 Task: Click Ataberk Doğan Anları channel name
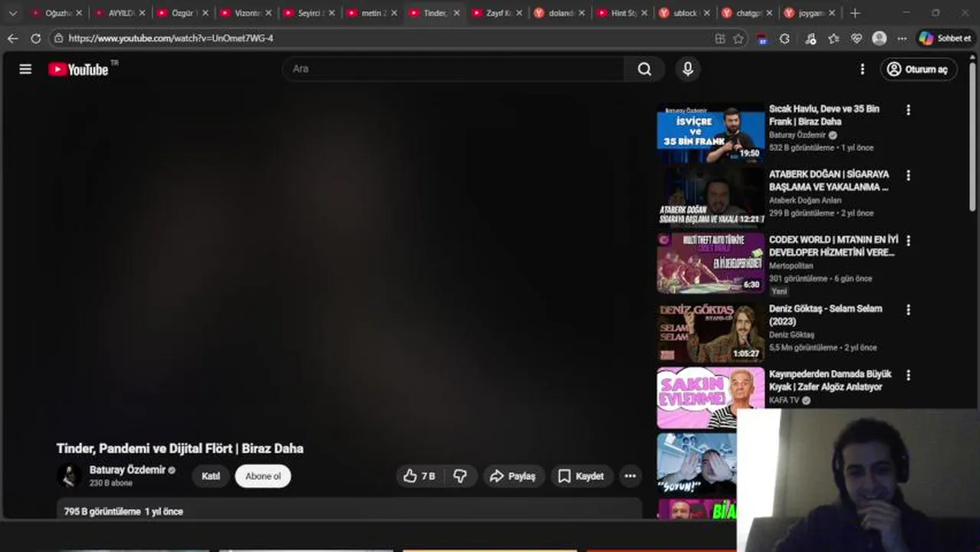pos(805,200)
